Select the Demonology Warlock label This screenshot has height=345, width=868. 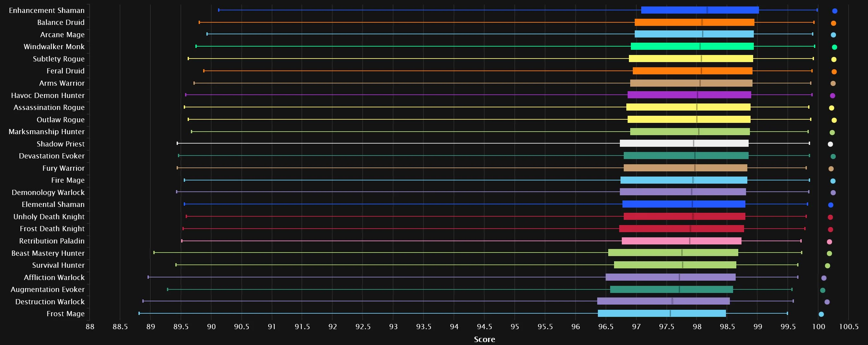coord(48,192)
